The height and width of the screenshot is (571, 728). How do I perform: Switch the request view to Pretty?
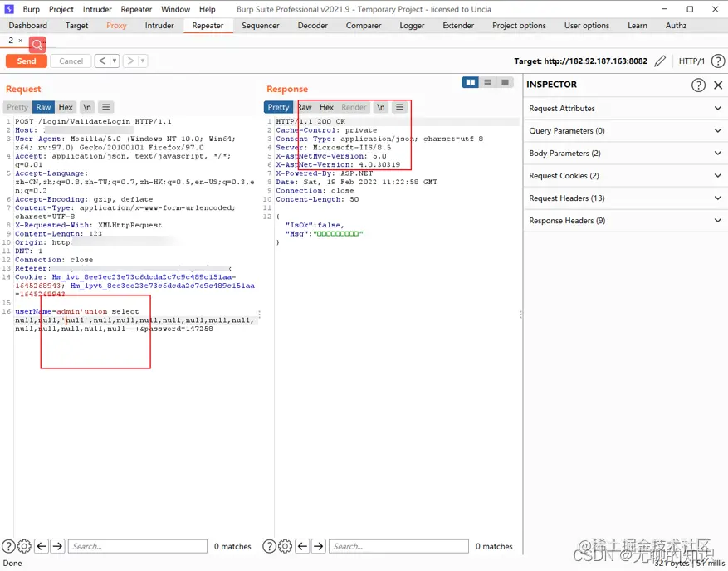(x=17, y=107)
